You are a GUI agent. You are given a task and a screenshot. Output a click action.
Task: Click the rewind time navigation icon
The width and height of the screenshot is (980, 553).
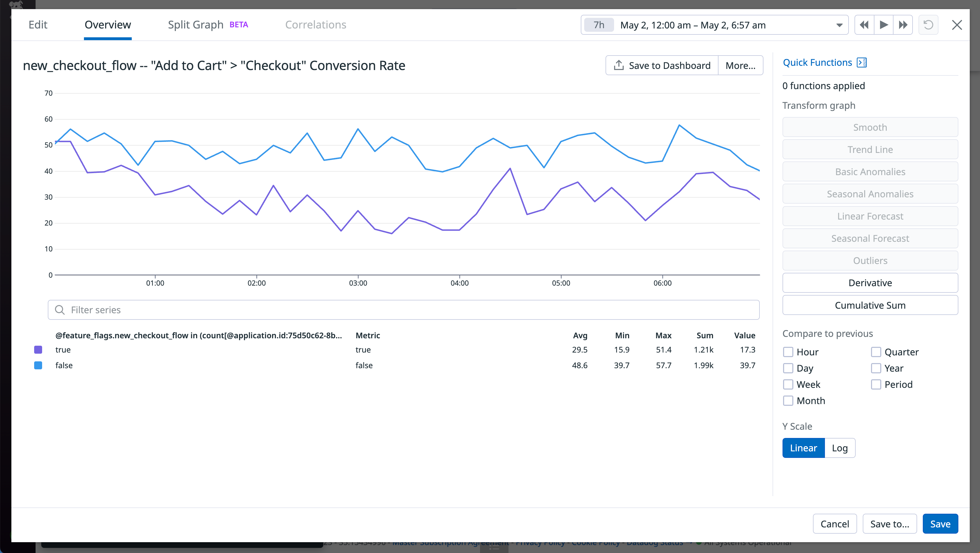(x=864, y=25)
